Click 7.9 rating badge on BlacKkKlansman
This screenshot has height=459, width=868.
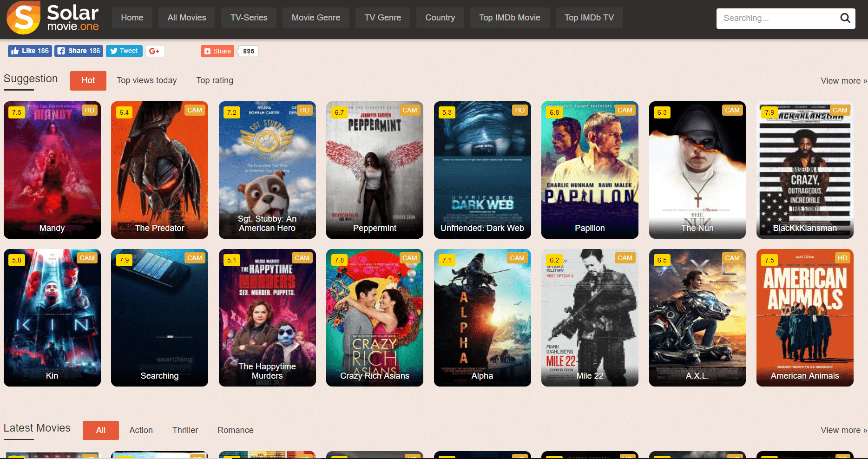(x=769, y=112)
